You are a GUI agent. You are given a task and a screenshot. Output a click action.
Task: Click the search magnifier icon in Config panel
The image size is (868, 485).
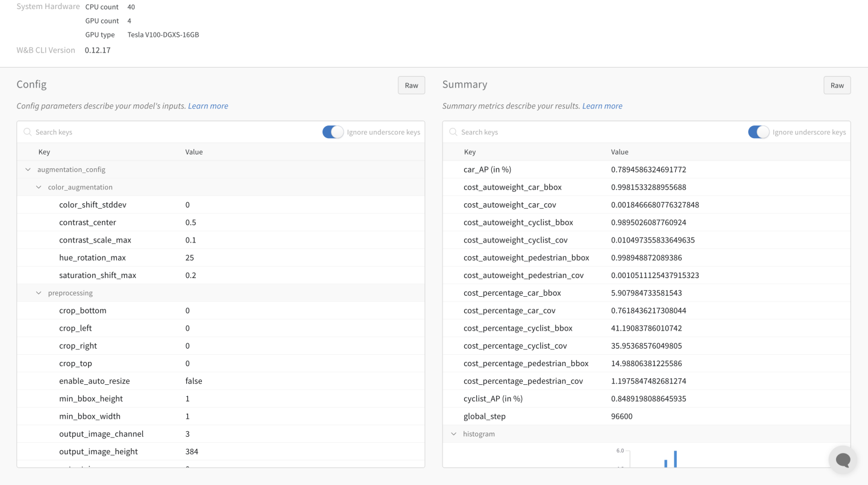click(27, 132)
